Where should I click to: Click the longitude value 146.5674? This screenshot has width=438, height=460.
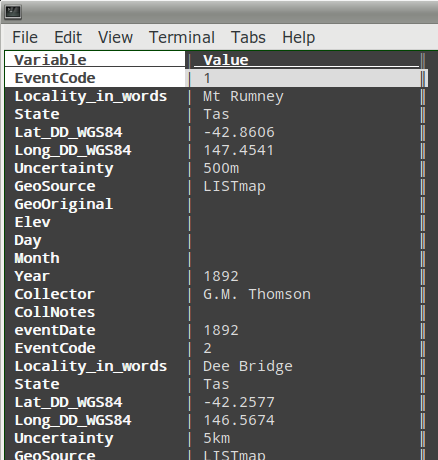[x=239, y=420]
